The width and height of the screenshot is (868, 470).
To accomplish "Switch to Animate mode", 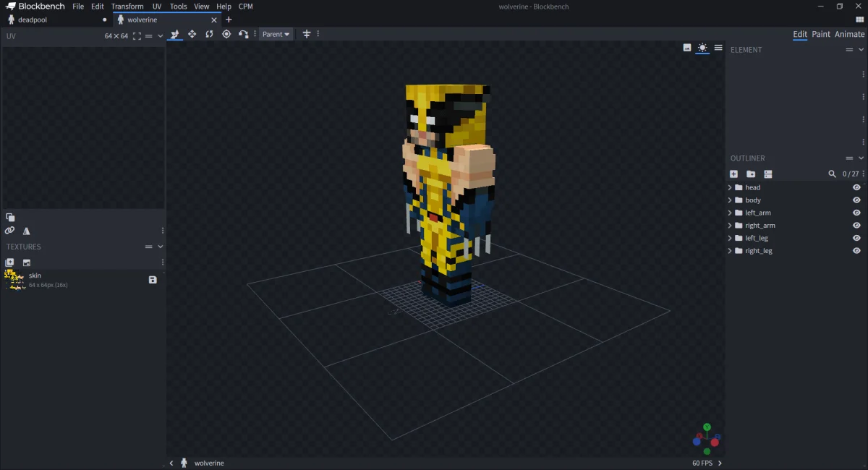I will 850,34.
